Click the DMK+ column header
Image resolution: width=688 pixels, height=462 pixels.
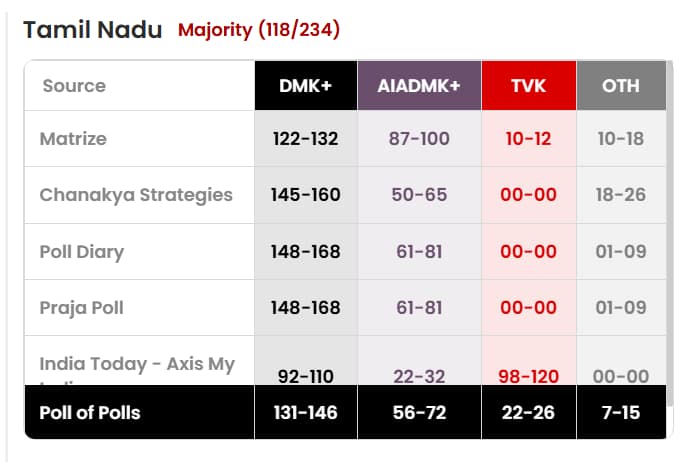click(x=305, y=86)
